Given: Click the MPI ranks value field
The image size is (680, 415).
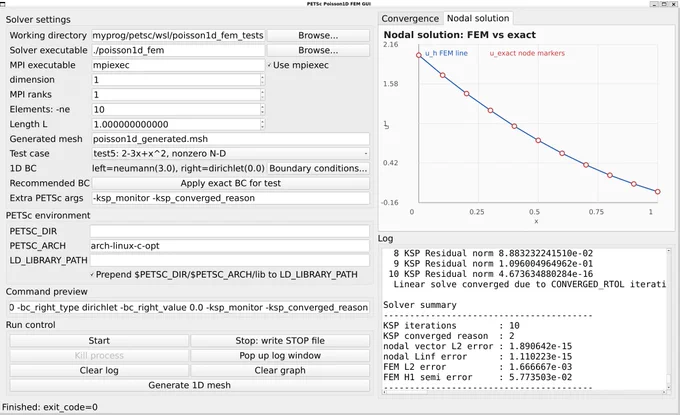Looking at the screenshot, I should pos(176,95).
